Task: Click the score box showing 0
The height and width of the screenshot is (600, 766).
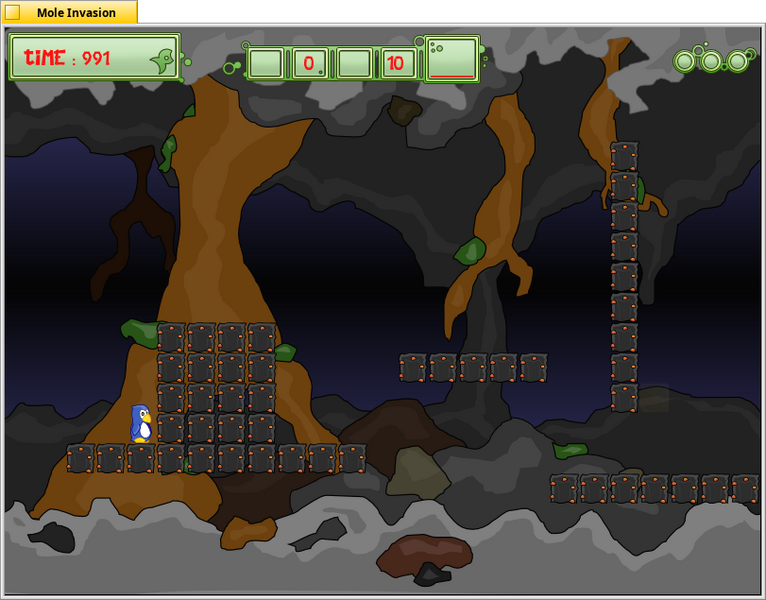Action: [310, 63]
